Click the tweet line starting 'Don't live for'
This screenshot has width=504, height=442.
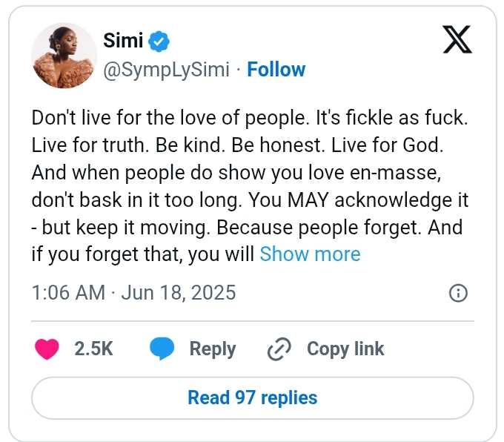(250, 117)
